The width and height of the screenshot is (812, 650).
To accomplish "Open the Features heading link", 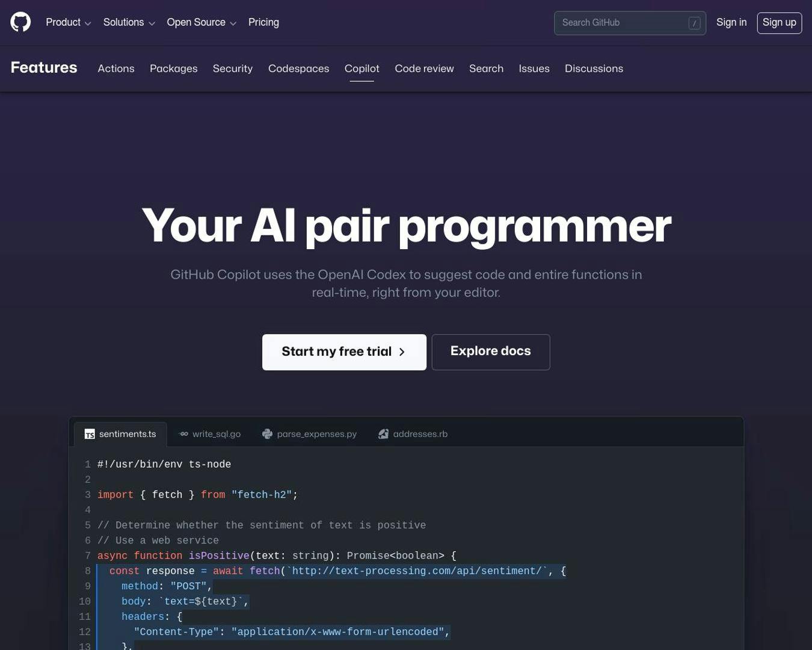I will coord(44,67).
